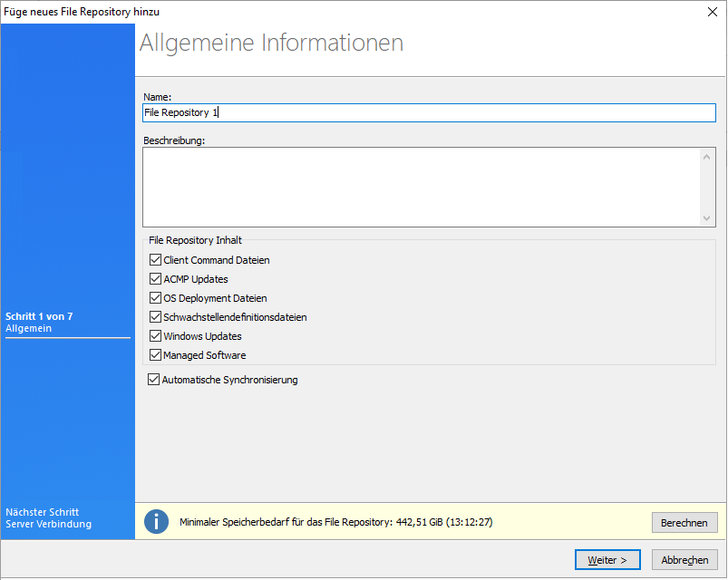728x580 pixels.
Task: Disable OS Deployment Dateien option
Action: (x=155, y=298)
